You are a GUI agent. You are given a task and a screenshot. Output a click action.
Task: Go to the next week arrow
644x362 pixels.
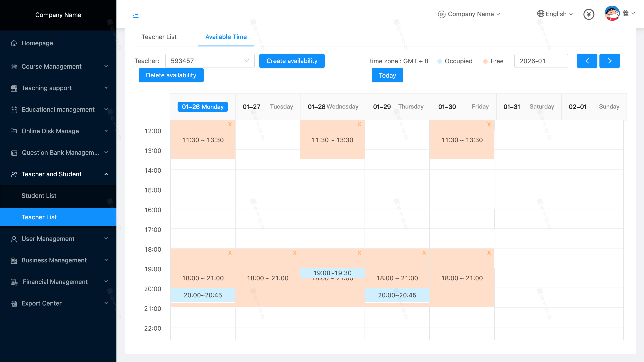[609, 61]
